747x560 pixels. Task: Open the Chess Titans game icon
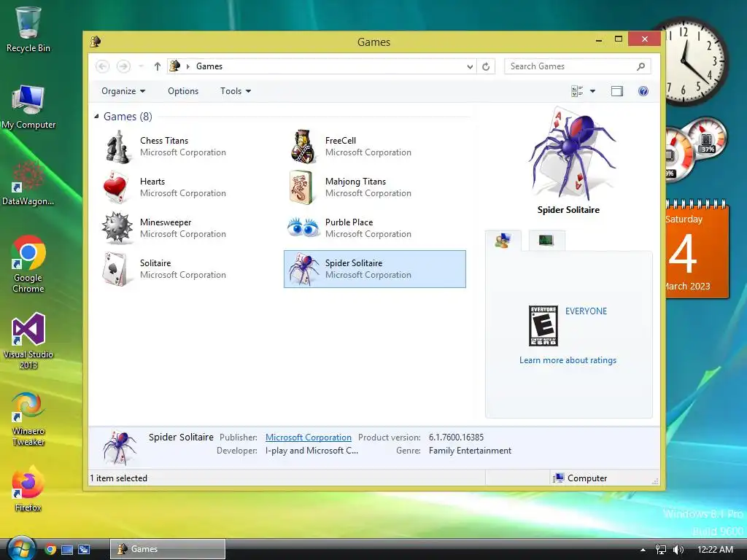(x=117, y=147)
